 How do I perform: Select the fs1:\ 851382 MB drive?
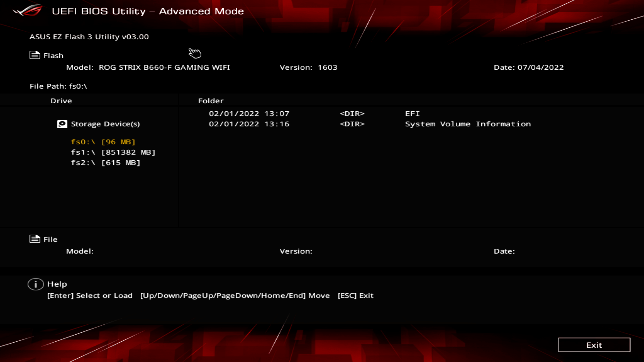113,152
